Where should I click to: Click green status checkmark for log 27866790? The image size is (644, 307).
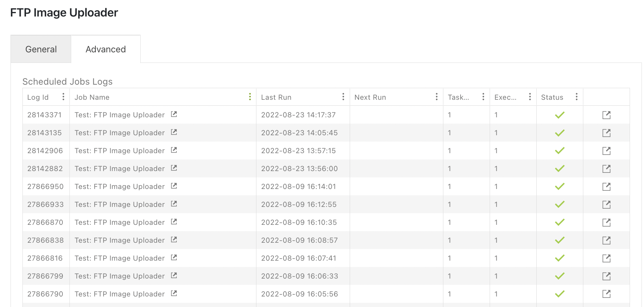559,294
